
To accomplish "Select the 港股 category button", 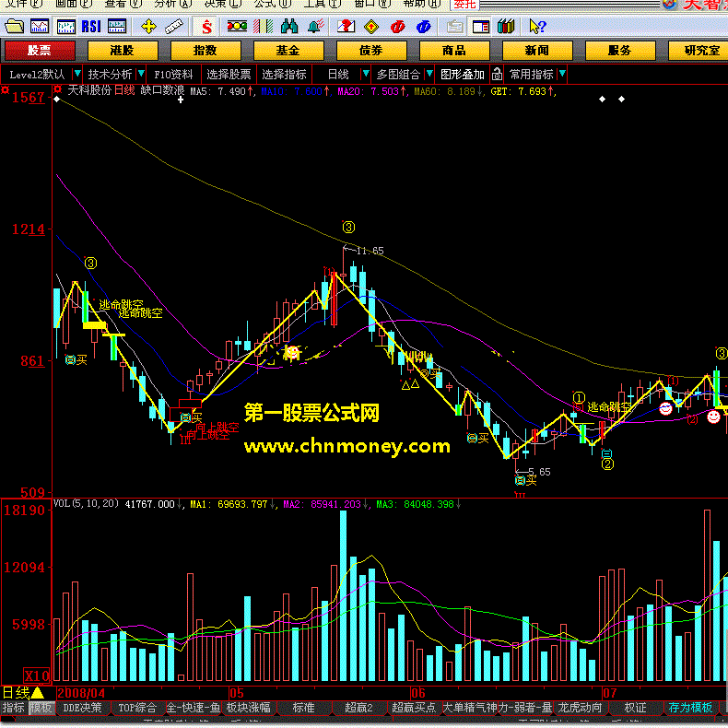I will tap(123, 50).
